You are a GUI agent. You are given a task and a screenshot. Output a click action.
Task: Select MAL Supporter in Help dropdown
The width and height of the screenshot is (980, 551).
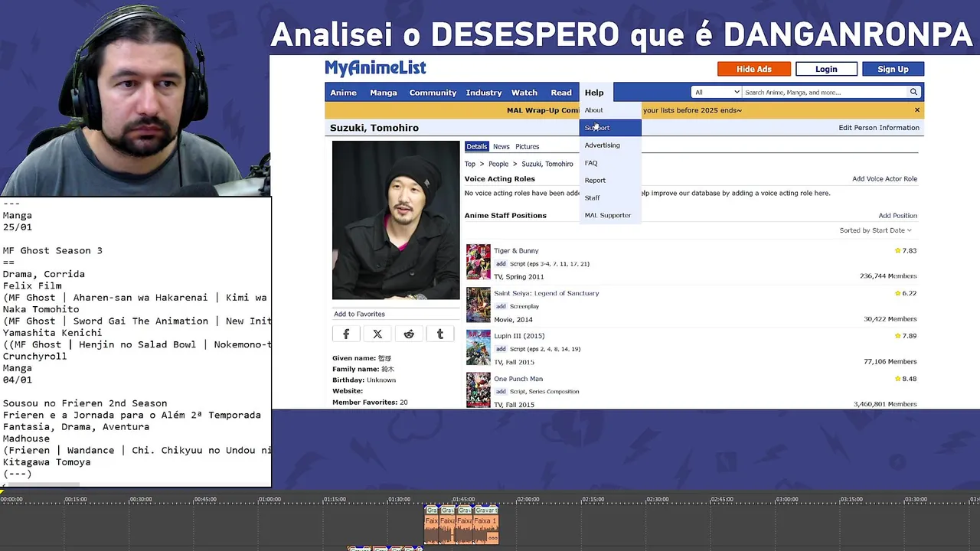click(610, 215)
